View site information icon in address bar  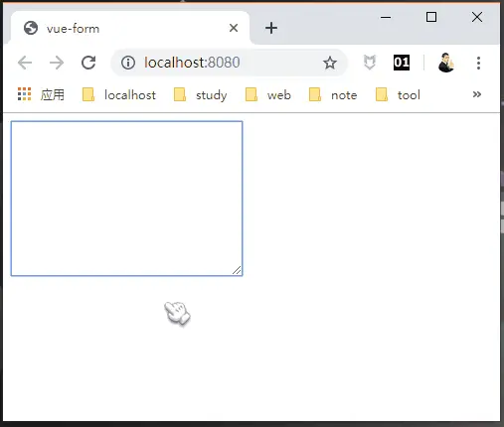tap(128, 63)
